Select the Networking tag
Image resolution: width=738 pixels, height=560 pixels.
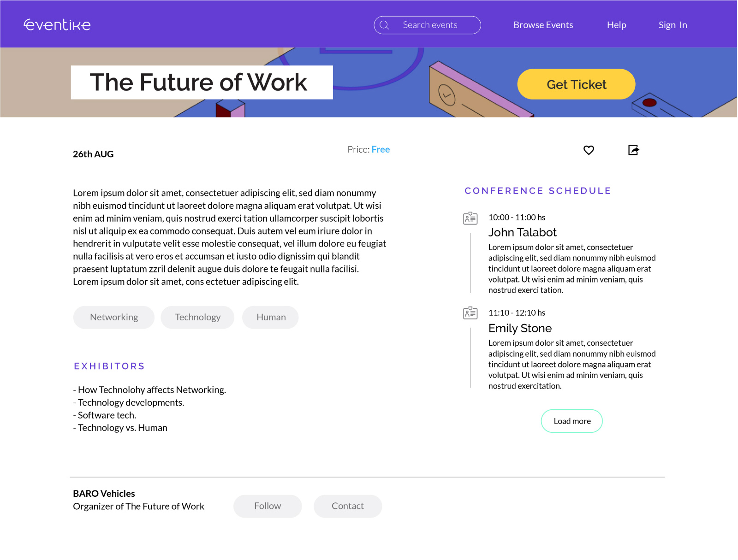[x=114, y=317]
